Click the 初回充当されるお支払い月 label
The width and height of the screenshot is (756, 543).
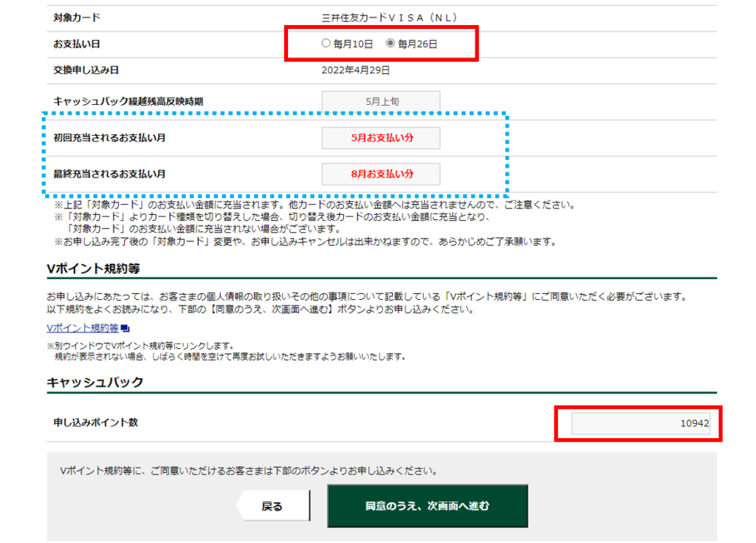[x=109, y=138]
